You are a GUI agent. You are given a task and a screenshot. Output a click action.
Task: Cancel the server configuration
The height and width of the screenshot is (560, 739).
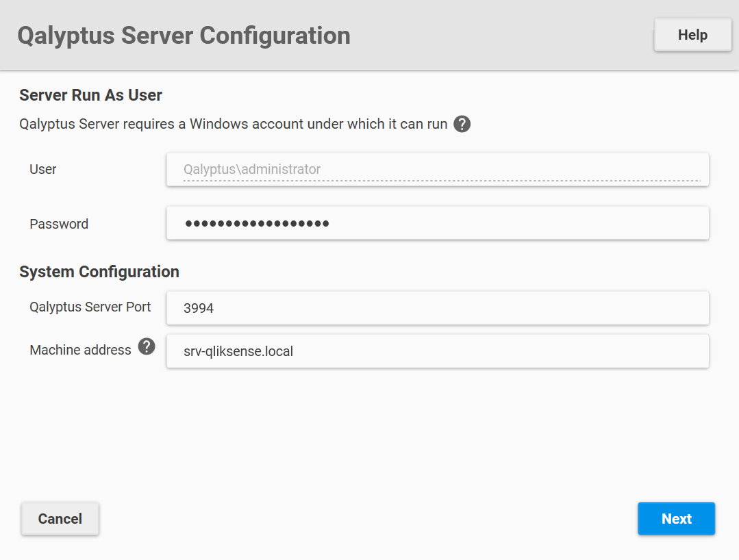[60, 518]
